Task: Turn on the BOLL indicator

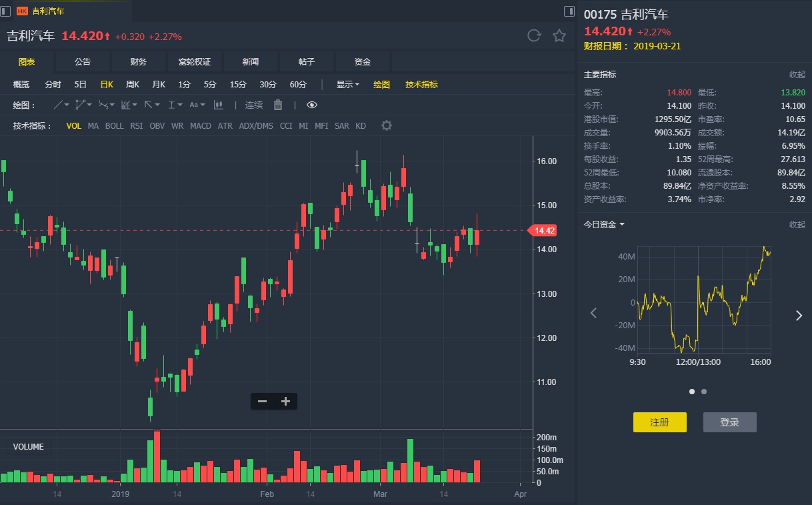Action: (x=114, y=126)
